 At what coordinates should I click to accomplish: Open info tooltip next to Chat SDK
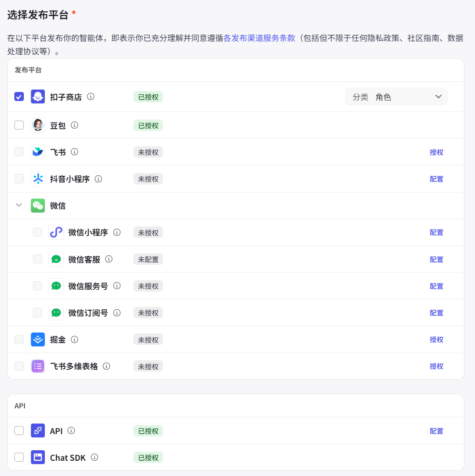[x=94, y=457]
